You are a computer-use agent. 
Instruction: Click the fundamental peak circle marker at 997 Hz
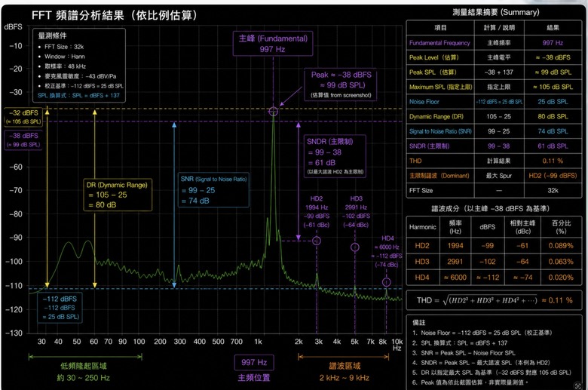273,111
